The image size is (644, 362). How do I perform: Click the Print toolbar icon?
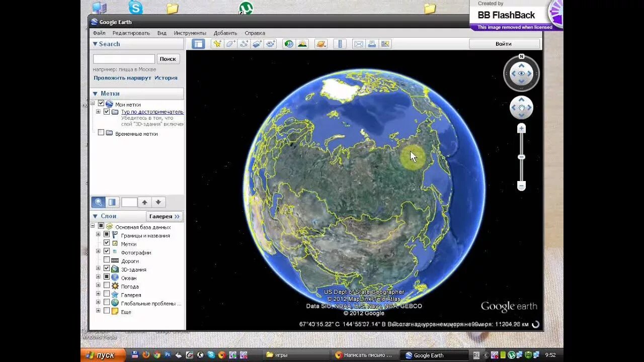point(372,44)
